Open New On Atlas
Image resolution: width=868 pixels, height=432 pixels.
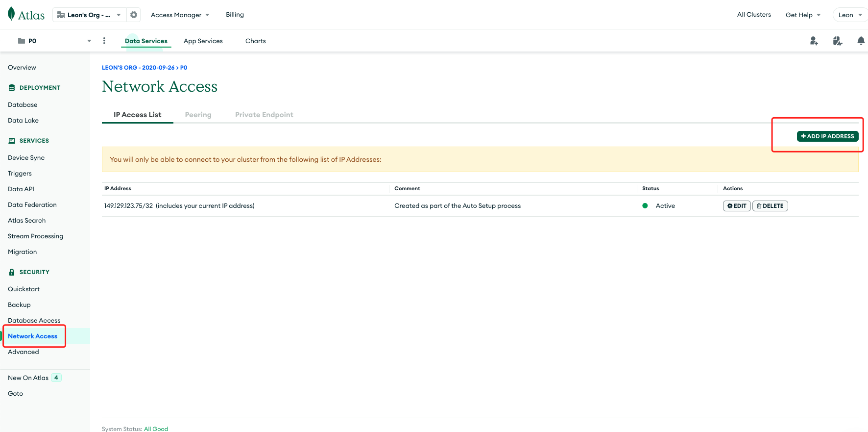click(x=28, y=378)
